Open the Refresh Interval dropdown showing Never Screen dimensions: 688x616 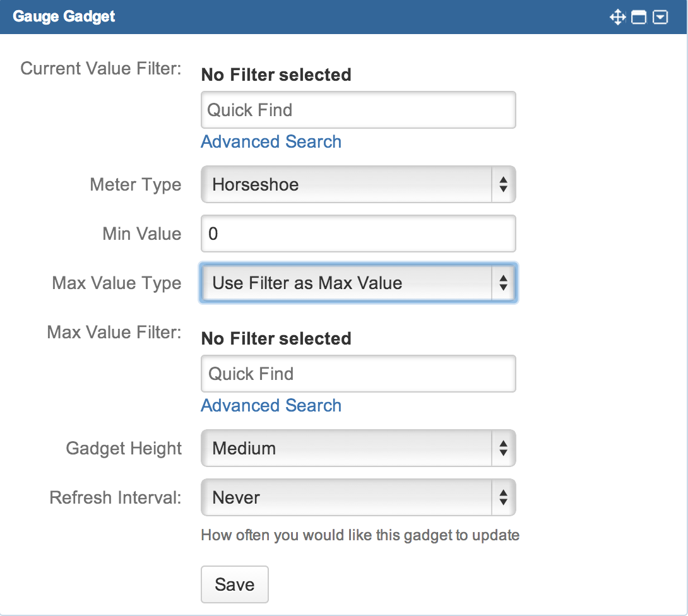pyautogui.click(x=353, y=497)
